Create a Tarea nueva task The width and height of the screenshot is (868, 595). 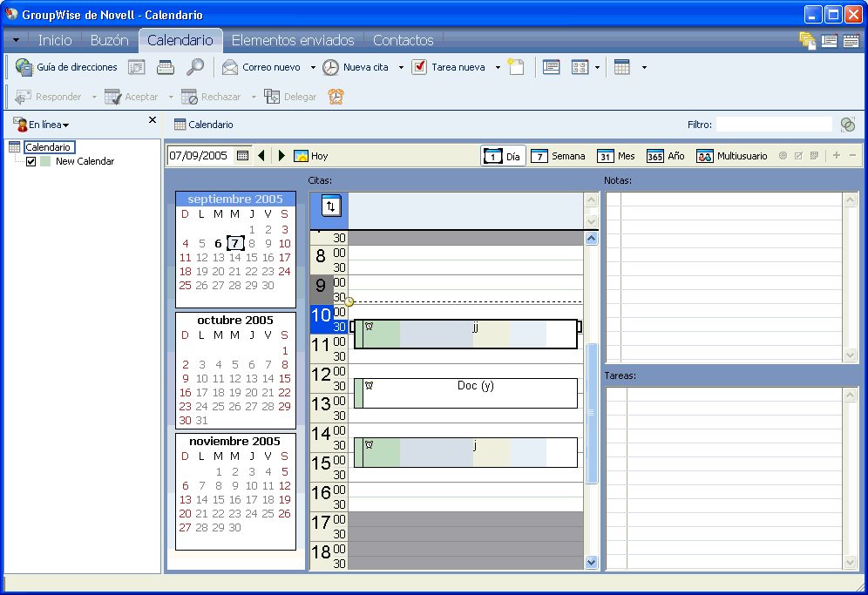[x=449, y=67]
